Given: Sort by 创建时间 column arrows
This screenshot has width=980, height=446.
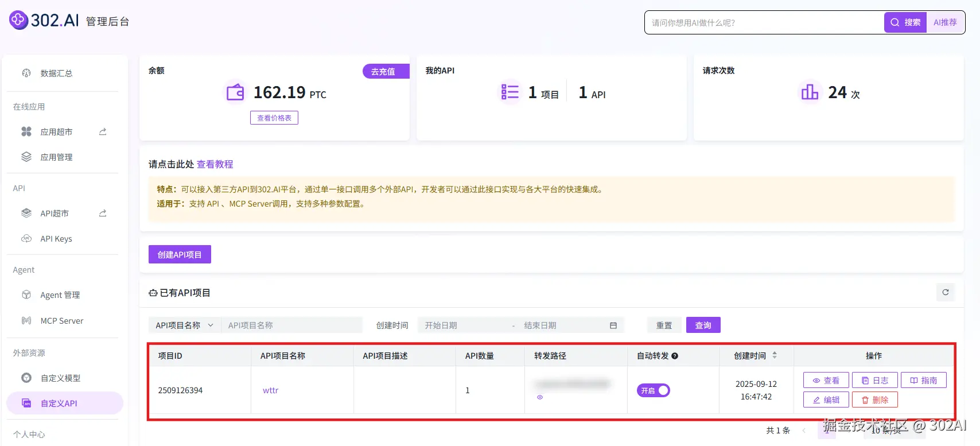Looking at the screenshot, I should tap(775, 355).
